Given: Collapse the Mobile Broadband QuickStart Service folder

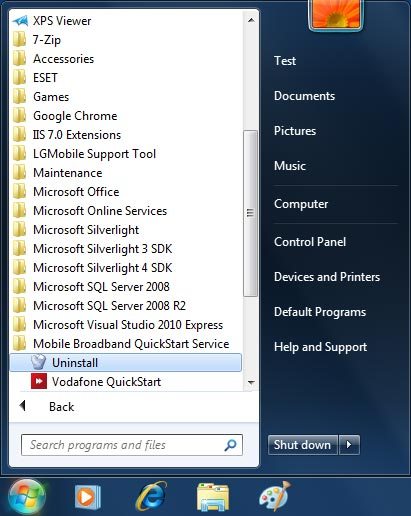Looking at the screenshot, I should tap(121, 344).
